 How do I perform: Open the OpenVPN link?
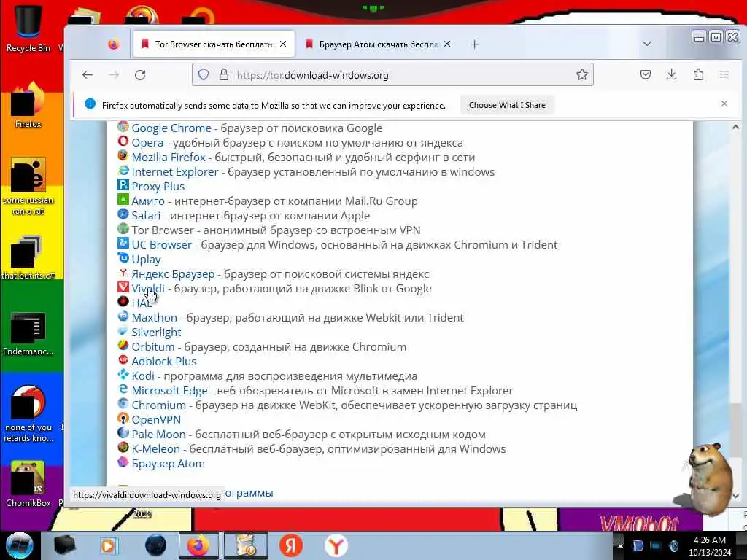(x=156, y=420)
